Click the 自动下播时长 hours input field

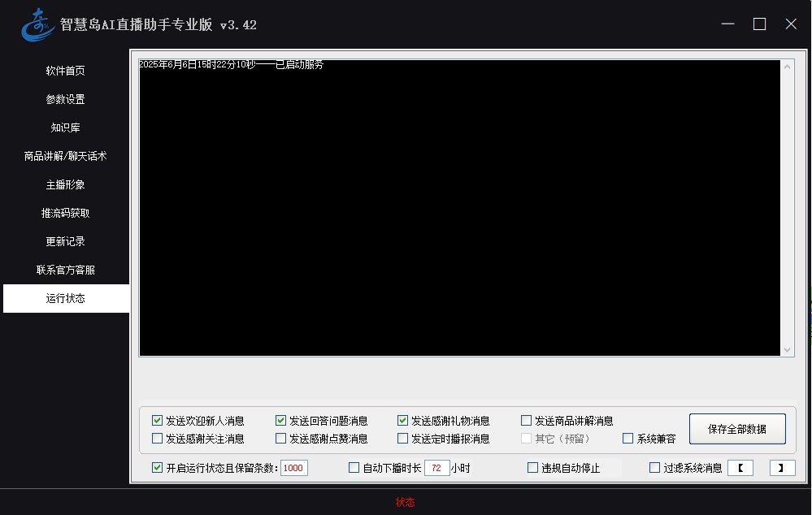(x=436, y=468)
